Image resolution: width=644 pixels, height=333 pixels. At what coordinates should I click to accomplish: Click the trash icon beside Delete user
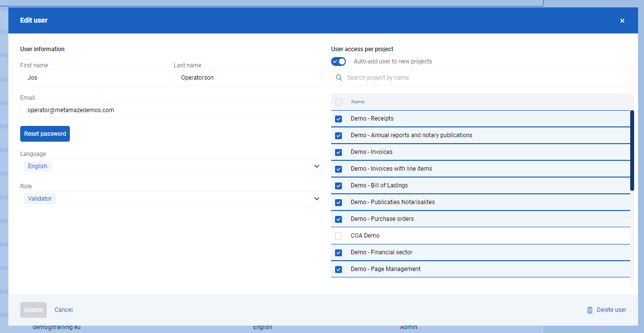tap(590, 310)
